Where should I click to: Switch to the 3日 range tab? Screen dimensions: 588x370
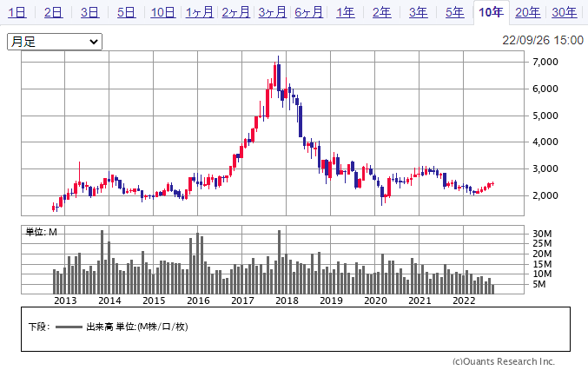point(89,13)
